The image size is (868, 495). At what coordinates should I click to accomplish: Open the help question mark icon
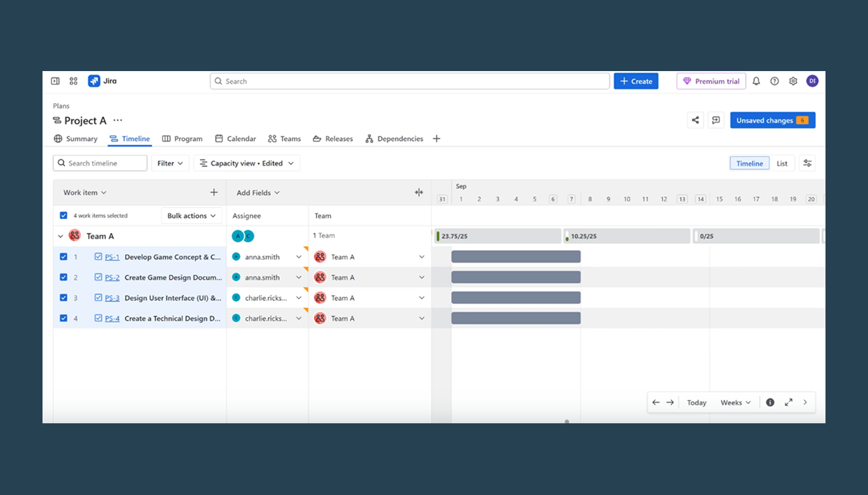point(775,81)
